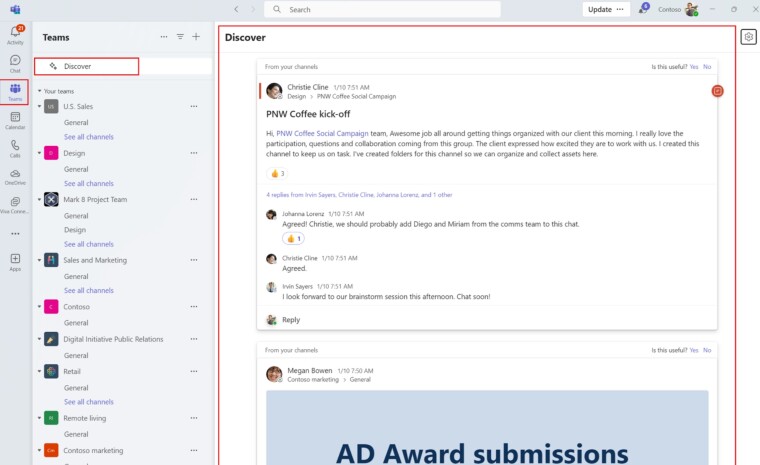Open Contoso team more options

point(194,306)
